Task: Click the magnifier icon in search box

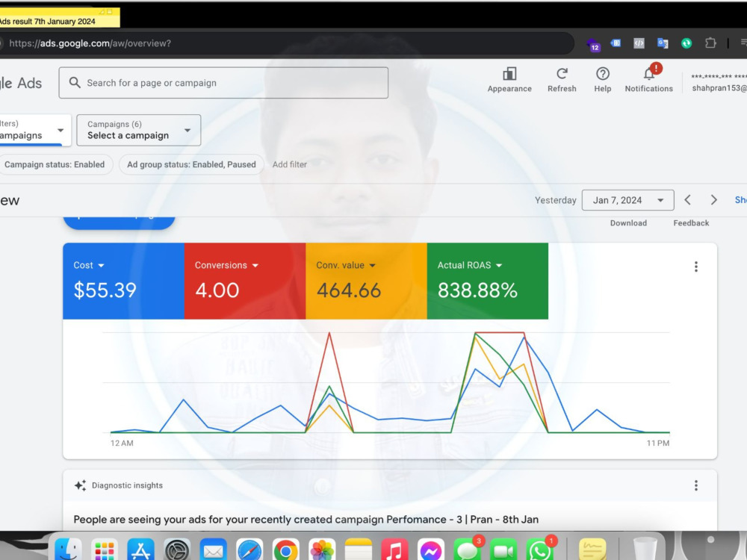Action: tap(74, 82)
